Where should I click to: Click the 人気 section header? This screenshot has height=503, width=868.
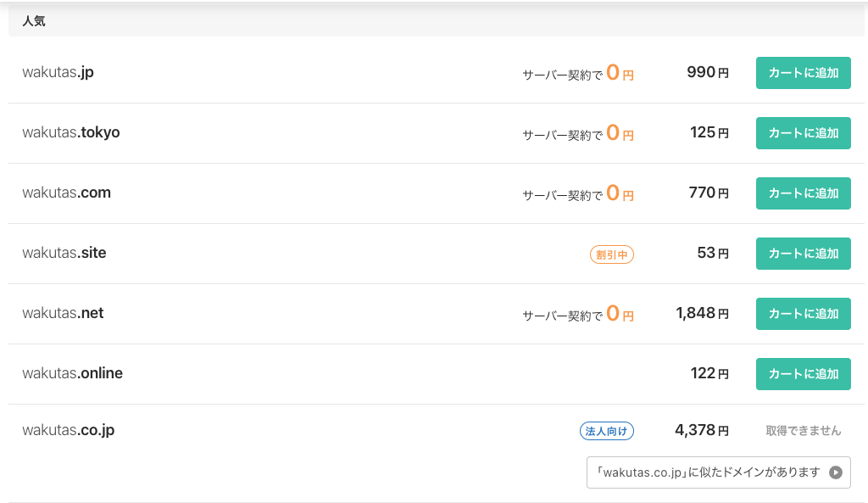[34, 22]
